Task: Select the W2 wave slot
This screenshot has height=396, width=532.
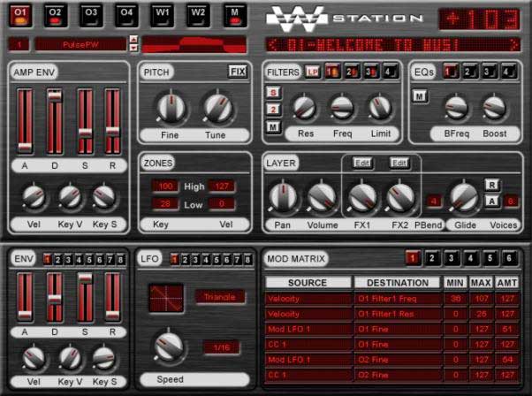Action: tap(198, 16)
